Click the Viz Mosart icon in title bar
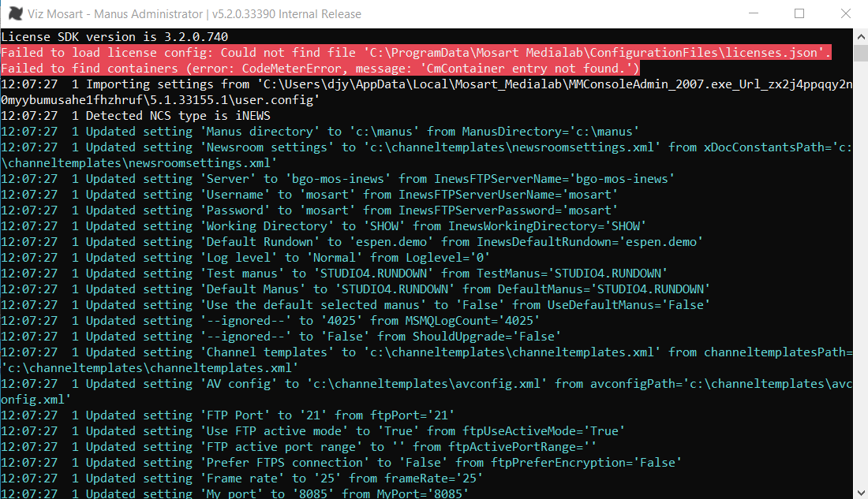 (16, 14)
